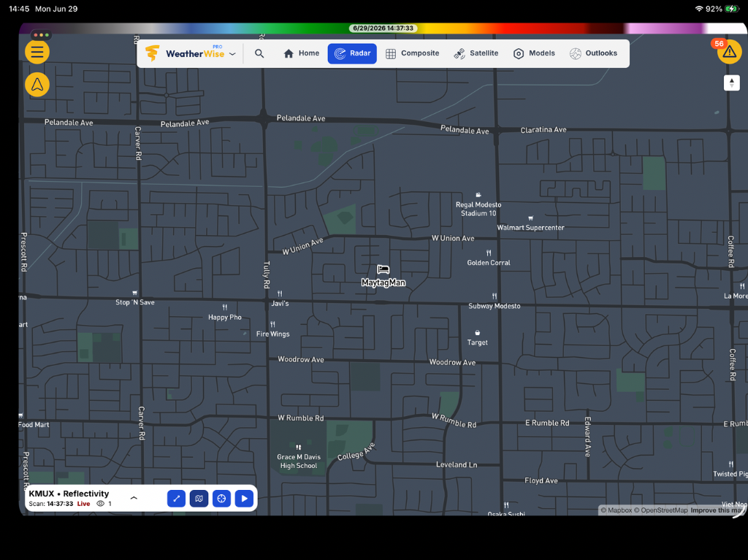Click the search magnifier icon
748x560 pixels.
click(x=259, y=53)
